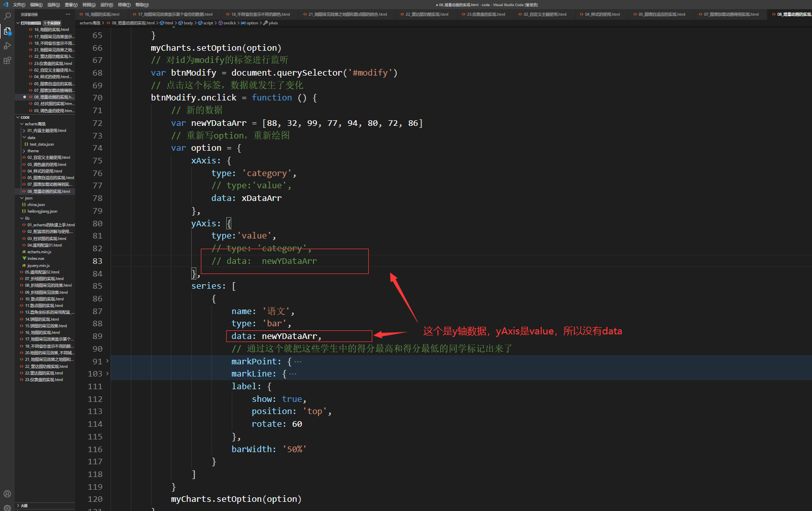
Task: Open heilongjiang.json in the file tree
Action: pyautogui.click(x=42, y=211)
